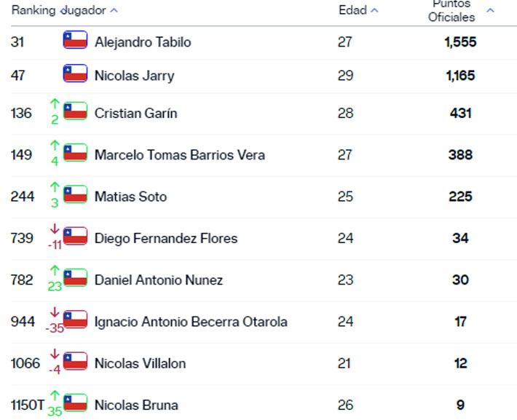
Task: Open Alejandro Tabilo's player profile
Action: [143, 42]
